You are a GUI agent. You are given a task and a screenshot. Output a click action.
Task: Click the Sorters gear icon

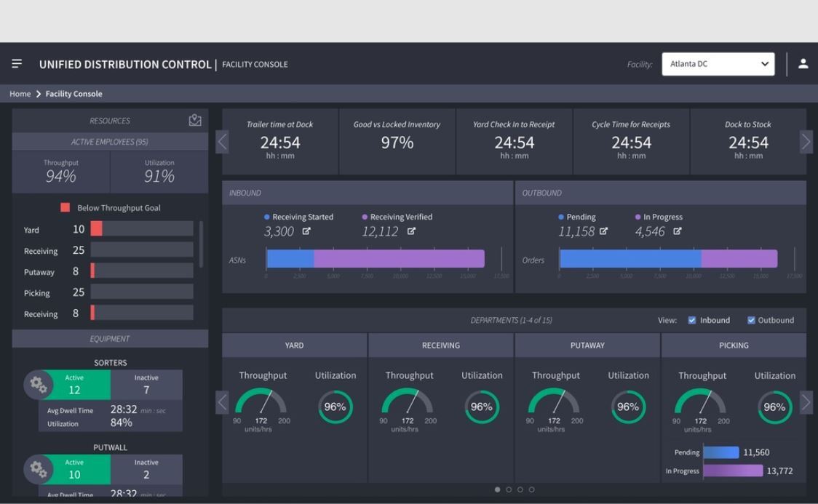point(38,385)
